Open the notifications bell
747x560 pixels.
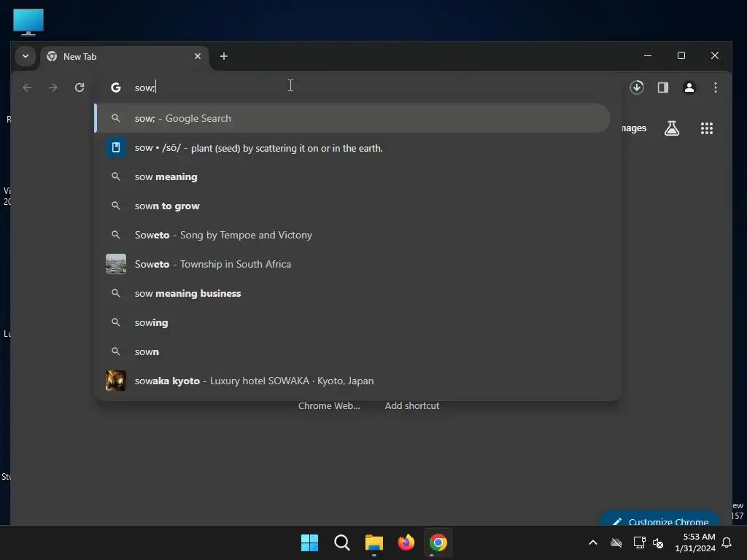(x=727, y=542)
